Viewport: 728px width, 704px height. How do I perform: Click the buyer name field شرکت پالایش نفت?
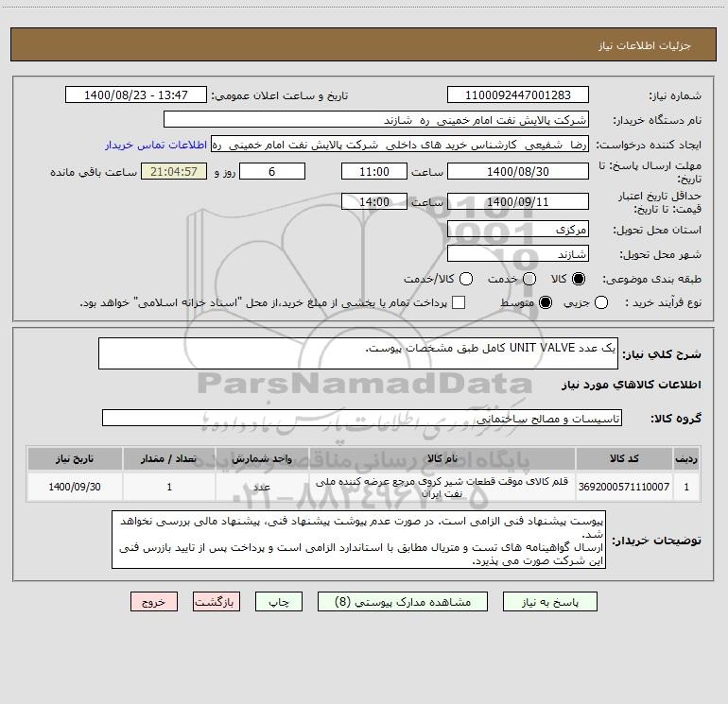(376, 119)
